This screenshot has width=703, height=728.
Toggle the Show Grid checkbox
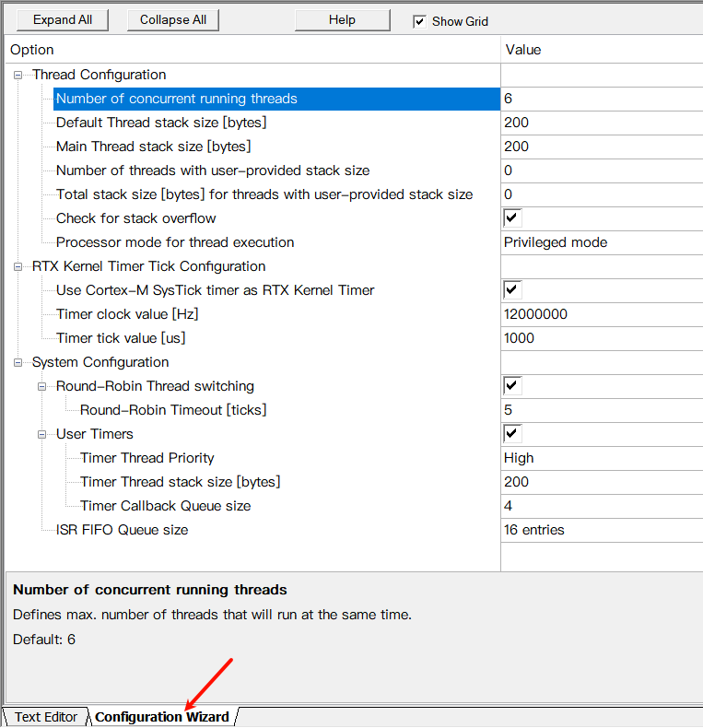coord(420,21)
